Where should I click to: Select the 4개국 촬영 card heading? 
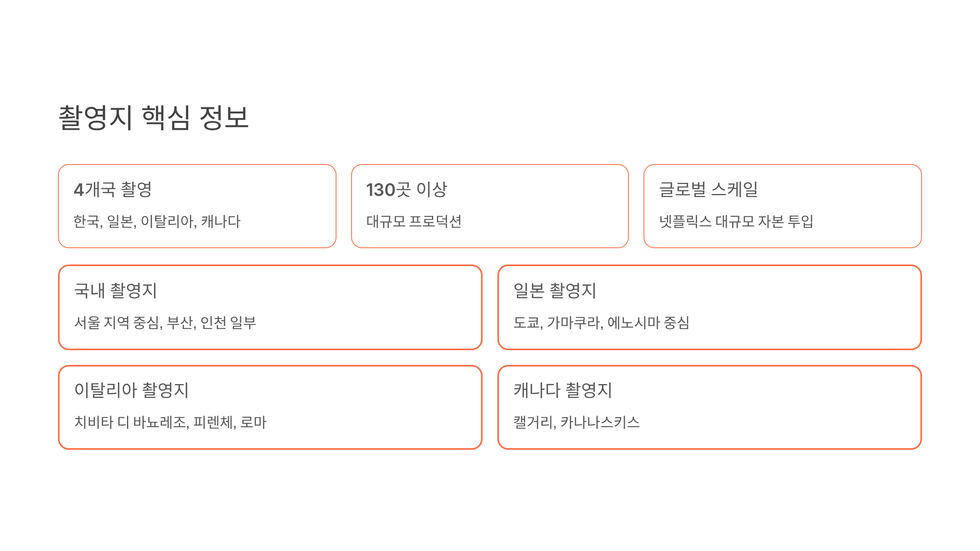[113, 190]
